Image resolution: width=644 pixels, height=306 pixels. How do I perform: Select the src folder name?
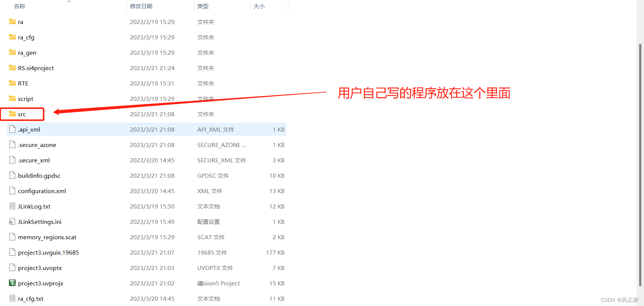click(22, 114)
